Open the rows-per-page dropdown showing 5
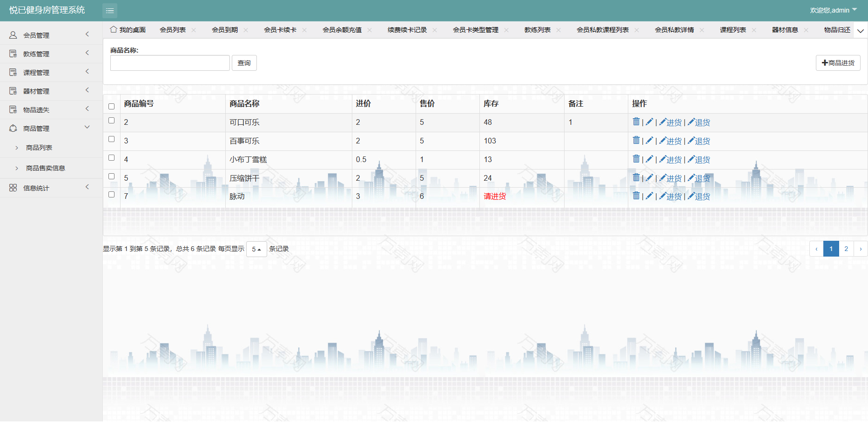This screenshot has height=441, width=868. 256,249
